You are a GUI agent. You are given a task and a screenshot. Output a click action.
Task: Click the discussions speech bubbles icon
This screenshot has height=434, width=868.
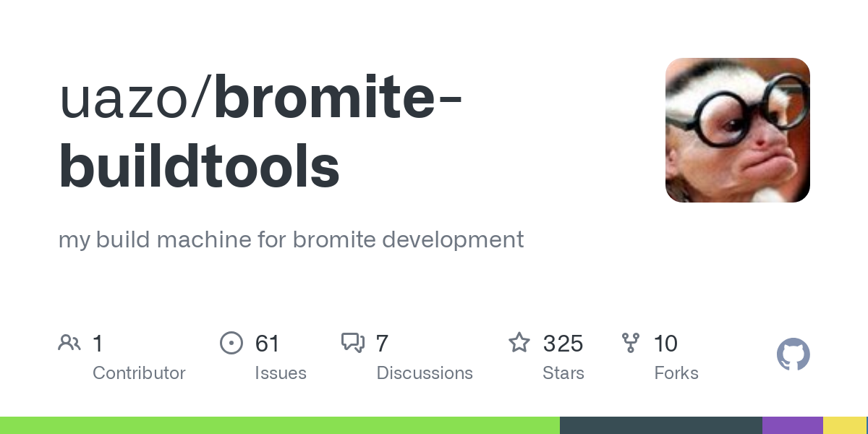point(353,343)
